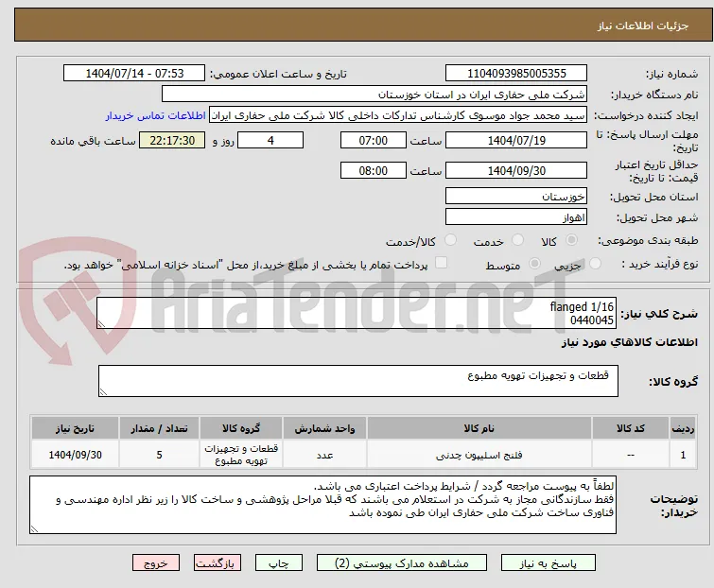Click the price validity date 1404/09/30 field
This screenshot has width=714, height=588.
[516, 171]
